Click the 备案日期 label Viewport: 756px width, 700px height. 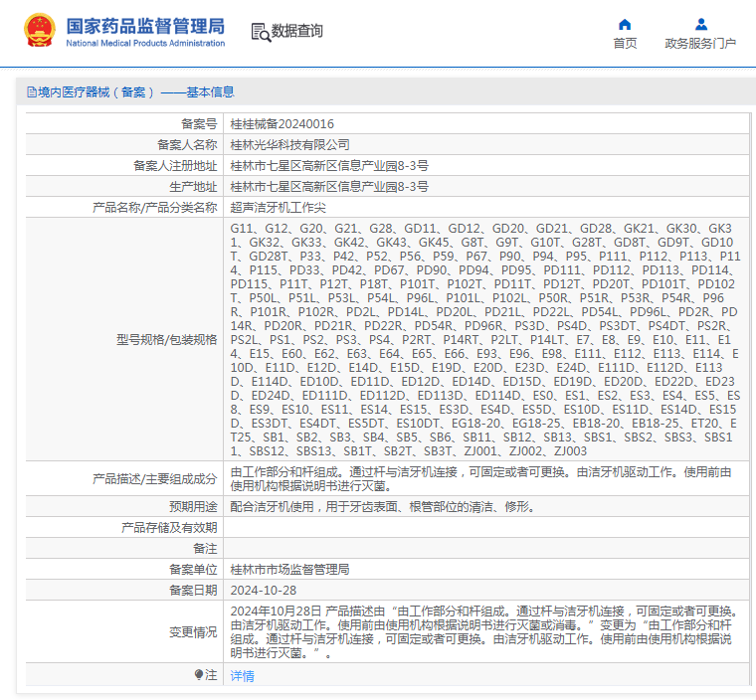tap(193, 590)
